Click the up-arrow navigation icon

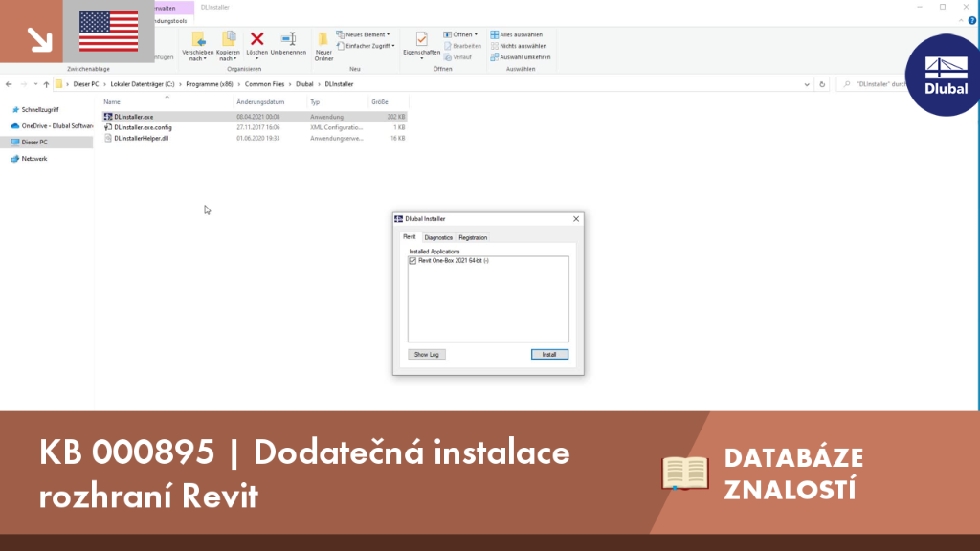coord(46,84)
